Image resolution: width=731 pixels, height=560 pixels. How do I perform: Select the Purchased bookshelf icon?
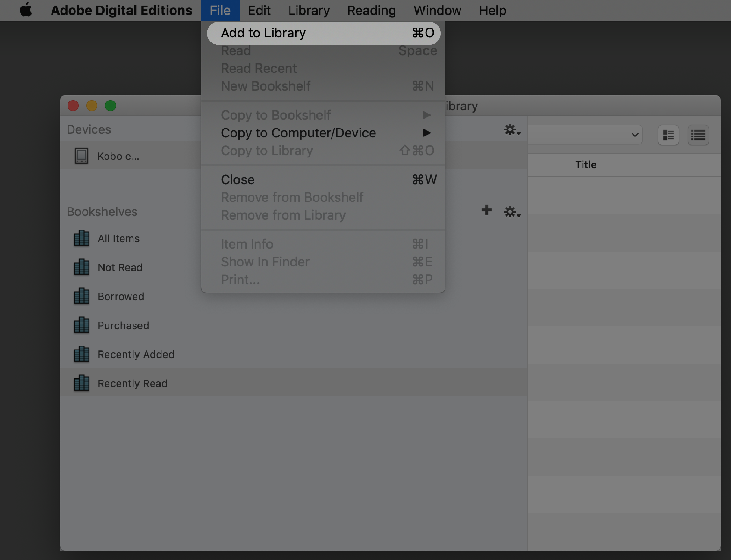tap(81, 325)
